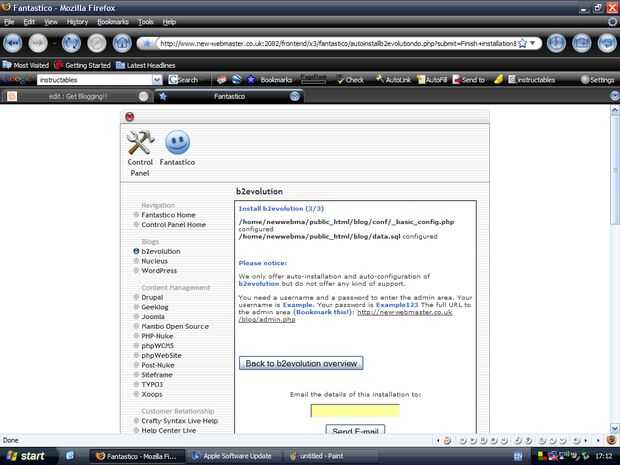Click the Google toolbar search box
This screenshot has width=620, height=465.
(95, 80)
